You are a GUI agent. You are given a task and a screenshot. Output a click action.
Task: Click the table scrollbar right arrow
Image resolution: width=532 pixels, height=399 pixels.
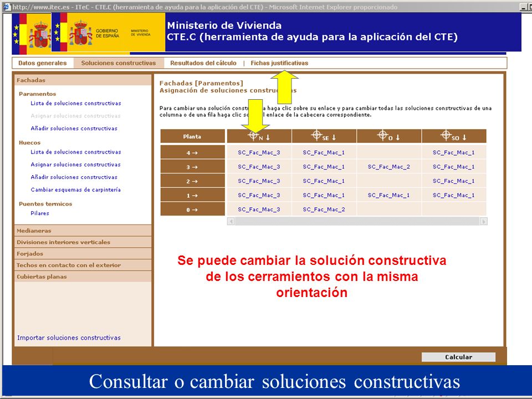483,222
